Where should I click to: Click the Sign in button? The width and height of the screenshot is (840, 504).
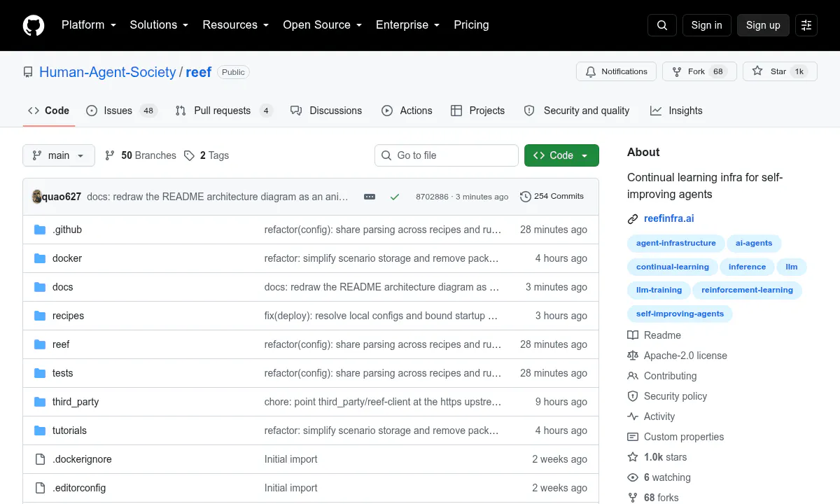tap(706, 25)
